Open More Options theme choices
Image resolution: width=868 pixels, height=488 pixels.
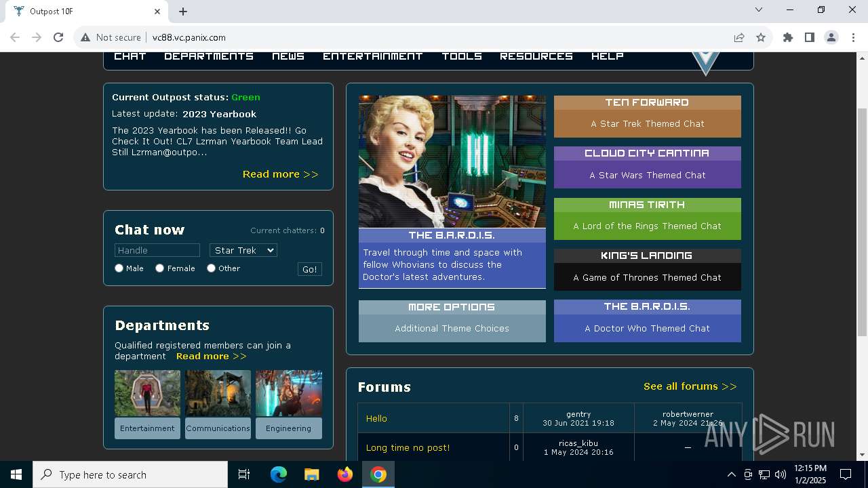point(452,321)
